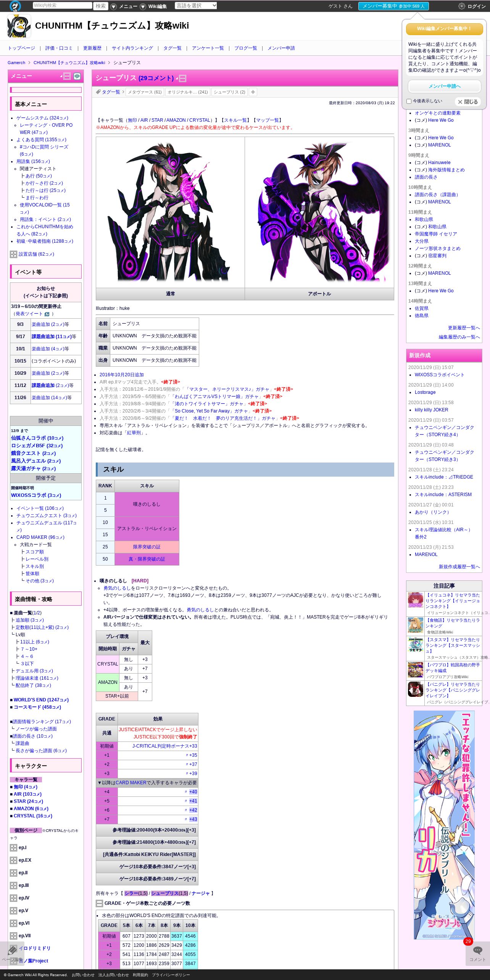490x980 pixels.
Task: Click the CHUNITHM wiki penguin logo
Action: [x=19, y=26]
